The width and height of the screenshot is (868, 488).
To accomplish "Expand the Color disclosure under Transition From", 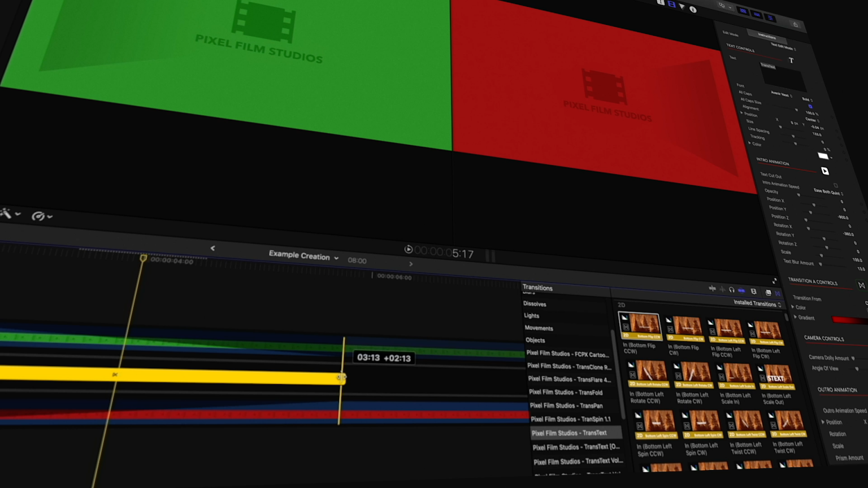I will (793, 307).
